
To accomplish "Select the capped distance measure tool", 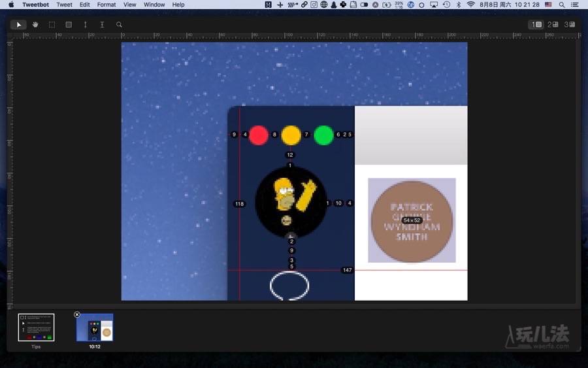I will (102, 25).
